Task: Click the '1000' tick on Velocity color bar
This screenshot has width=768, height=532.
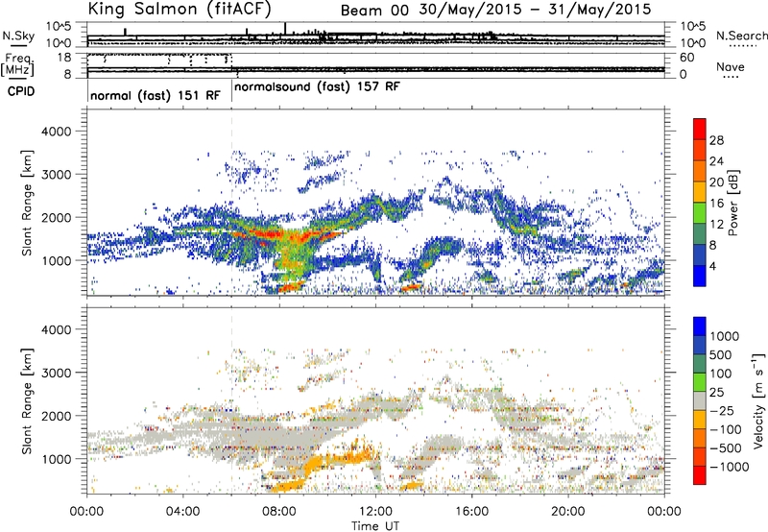Action: tap(724, 336)
